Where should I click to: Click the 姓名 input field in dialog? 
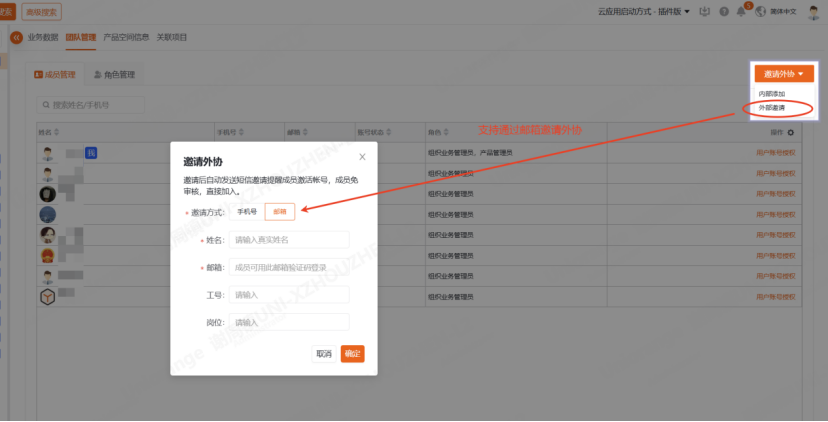[x=289, y=240]
